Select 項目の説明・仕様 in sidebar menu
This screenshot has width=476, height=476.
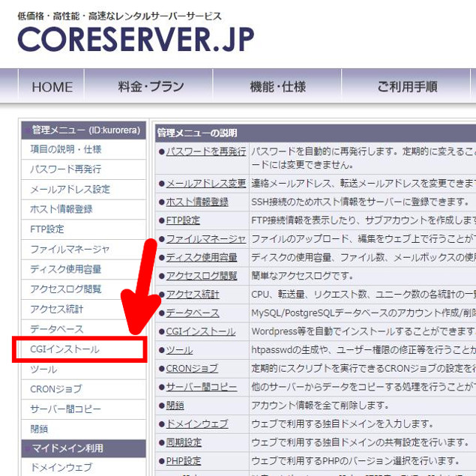point(84,149)
